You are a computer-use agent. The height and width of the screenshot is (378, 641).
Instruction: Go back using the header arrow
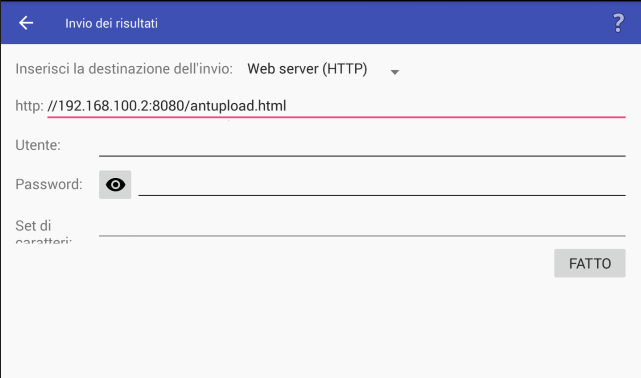26,23
